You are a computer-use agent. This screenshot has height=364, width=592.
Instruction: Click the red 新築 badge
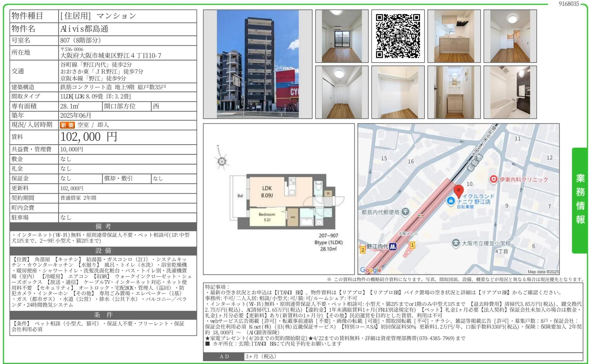pyautogui.click(x=67, y=125)
